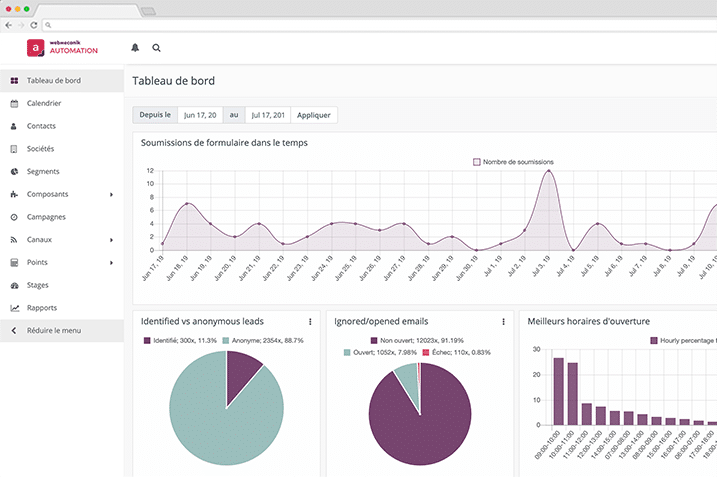
Task: Click the notifications bell icon
Action: (135, 47)
